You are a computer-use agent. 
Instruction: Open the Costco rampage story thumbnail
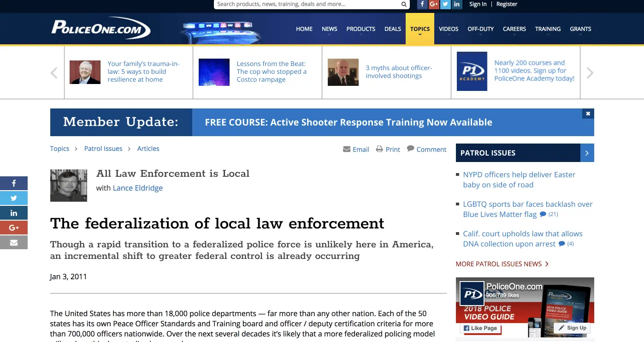tap(214, 72)
